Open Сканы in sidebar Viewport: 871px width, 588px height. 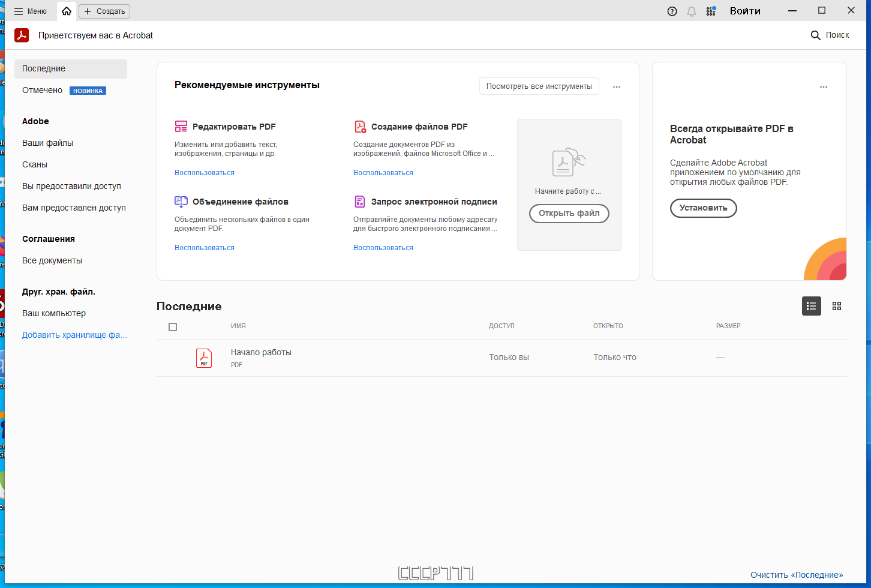point(35,164)
